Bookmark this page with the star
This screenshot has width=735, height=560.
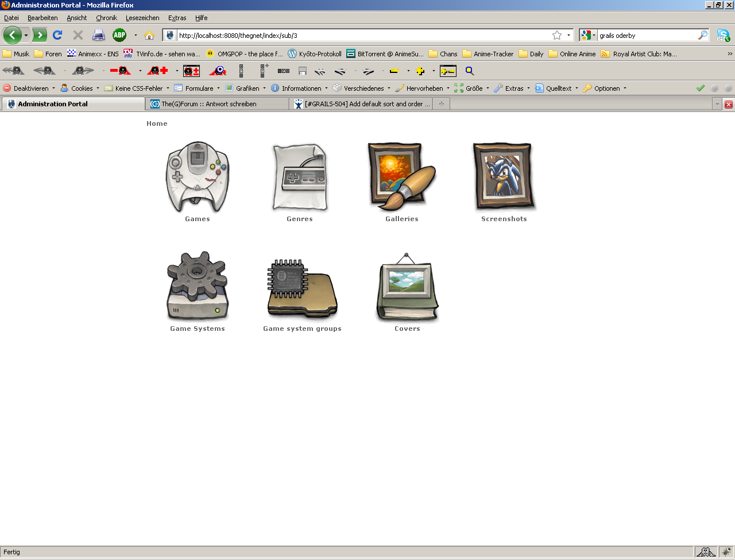[x=556, y=35]
